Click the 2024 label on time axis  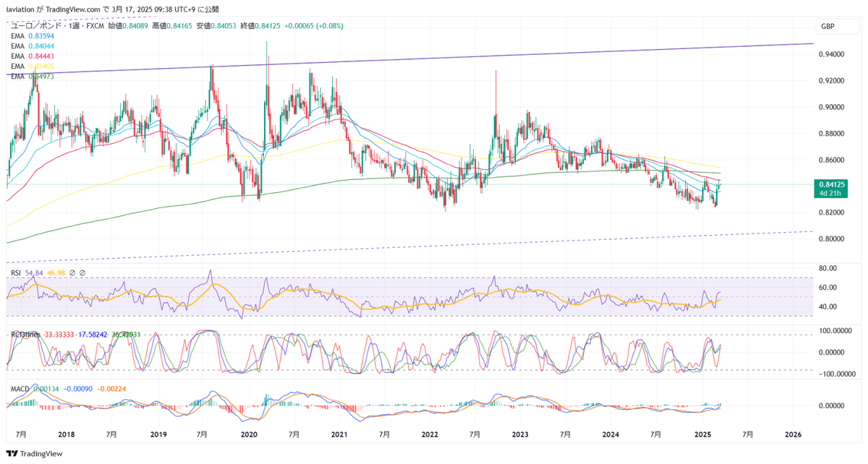click(610, 435)
